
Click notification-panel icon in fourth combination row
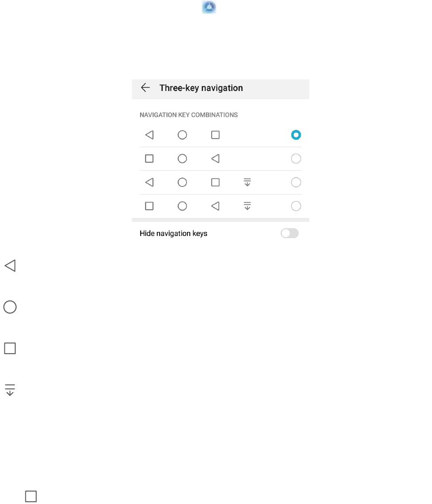247,206
